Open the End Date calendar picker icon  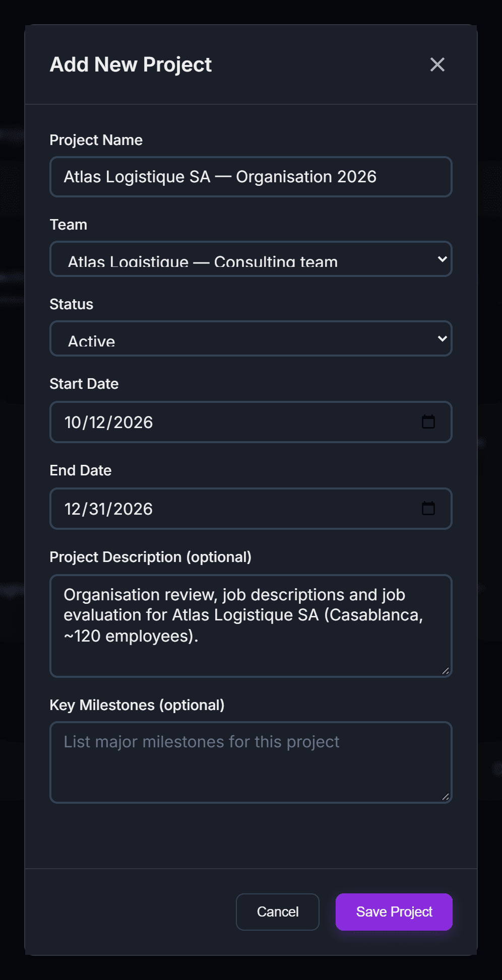pyautogui.click(x=428, y=508)
